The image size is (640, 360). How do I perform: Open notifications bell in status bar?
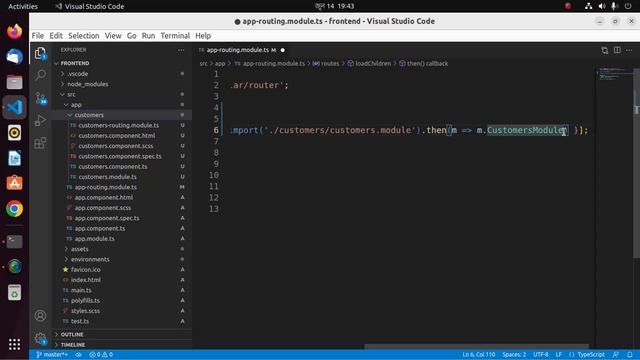pyautogui.click(x=630, y=355)
